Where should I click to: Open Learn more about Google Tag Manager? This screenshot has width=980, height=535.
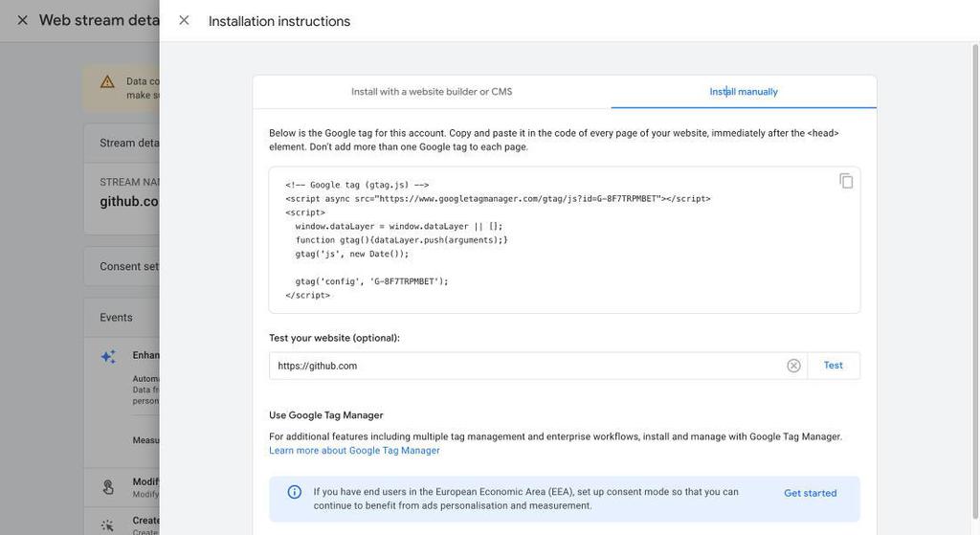point(354,451)
